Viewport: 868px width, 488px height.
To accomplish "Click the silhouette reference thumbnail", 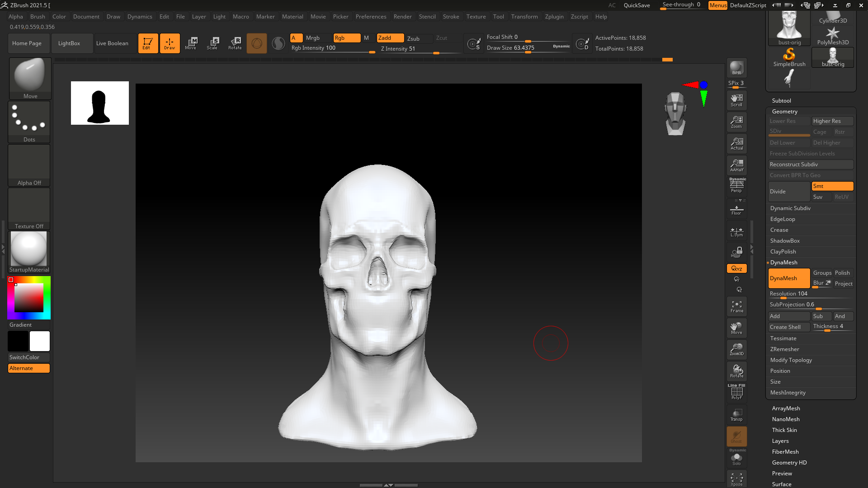I will (100, 103).
